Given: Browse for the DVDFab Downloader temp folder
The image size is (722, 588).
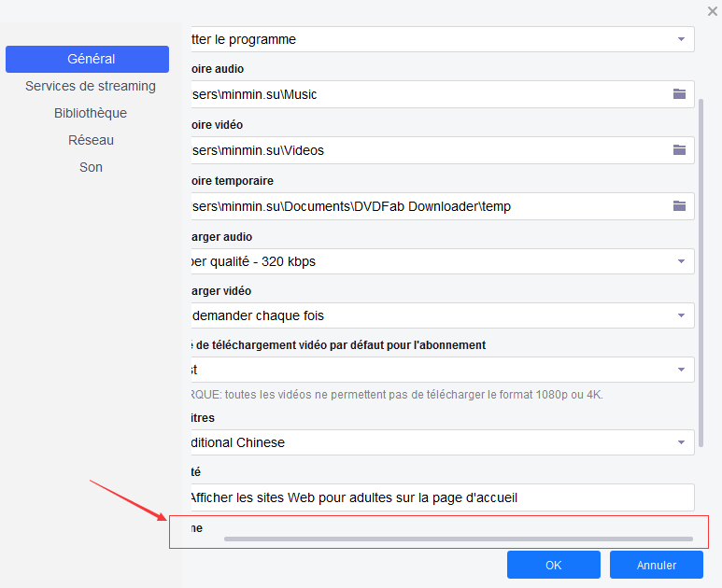Looking at the screenshot, I should (x=679, y=206).
